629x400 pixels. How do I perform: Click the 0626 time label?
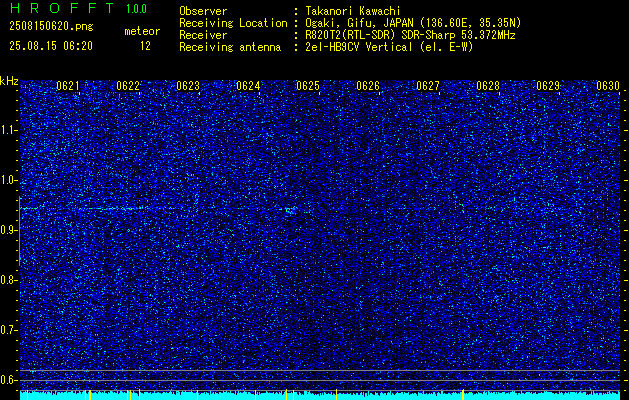(x=368, y=86)
